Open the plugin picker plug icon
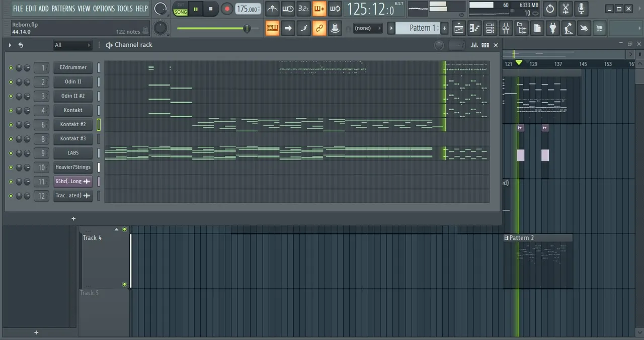Screen dimensions: 644x340 (552, 28)
